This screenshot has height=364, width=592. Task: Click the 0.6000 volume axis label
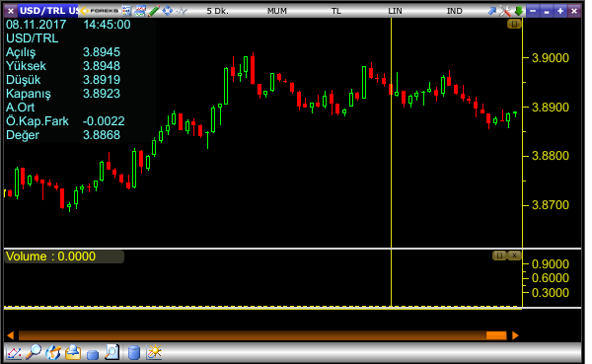[x=551, y=278]
